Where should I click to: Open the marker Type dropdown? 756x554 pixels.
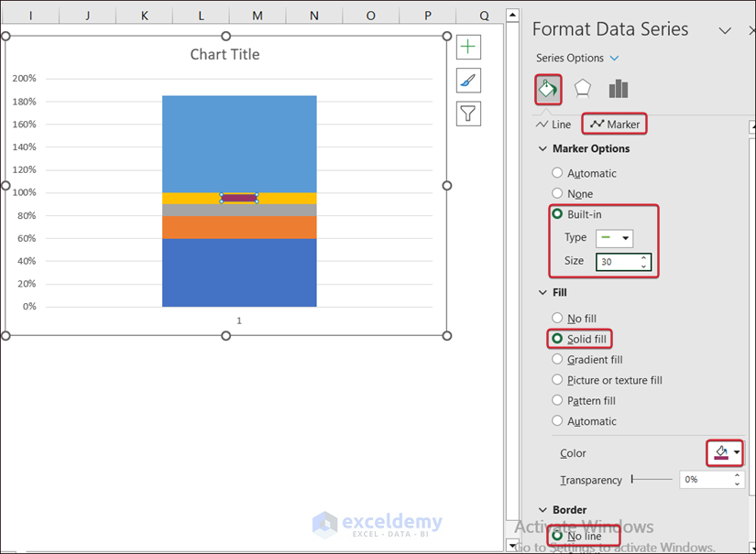pos(615,238)
